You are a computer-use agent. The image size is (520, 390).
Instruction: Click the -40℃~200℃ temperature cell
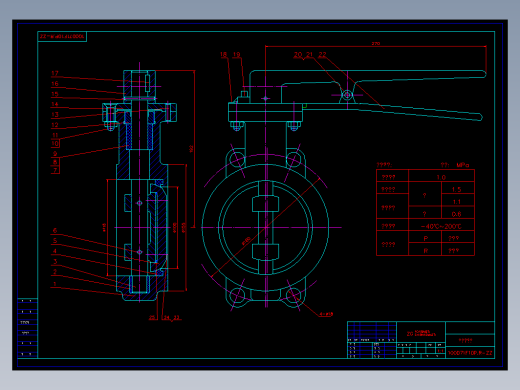click(441, 227)
